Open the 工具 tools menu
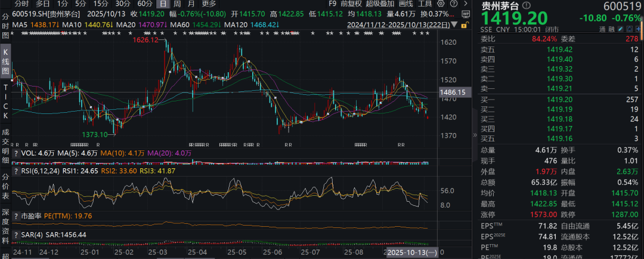 pyautogui.click(x=425, y=4)
